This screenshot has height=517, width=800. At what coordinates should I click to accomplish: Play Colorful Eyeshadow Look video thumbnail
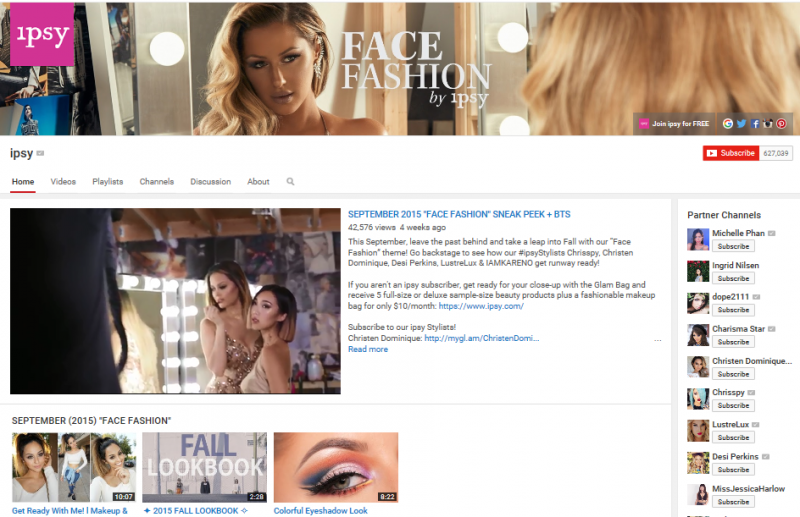coord(336,467)
